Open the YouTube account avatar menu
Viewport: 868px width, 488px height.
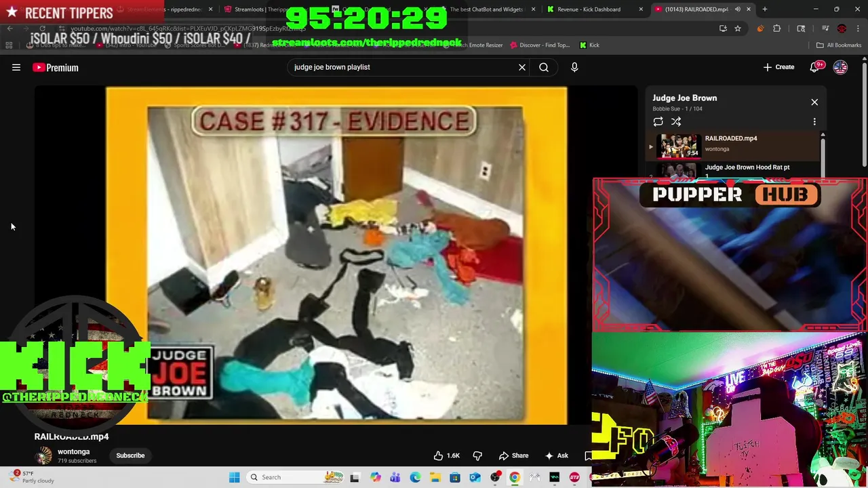click(840, 67)
